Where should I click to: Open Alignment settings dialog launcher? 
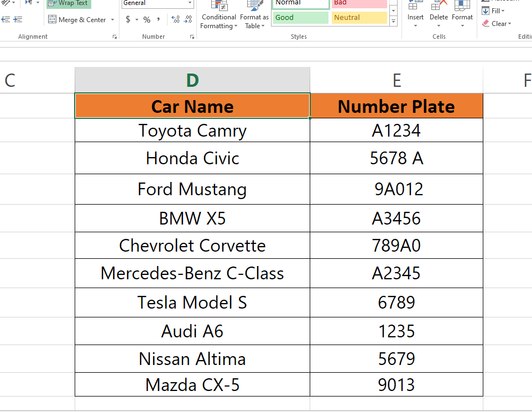(114, 36)
